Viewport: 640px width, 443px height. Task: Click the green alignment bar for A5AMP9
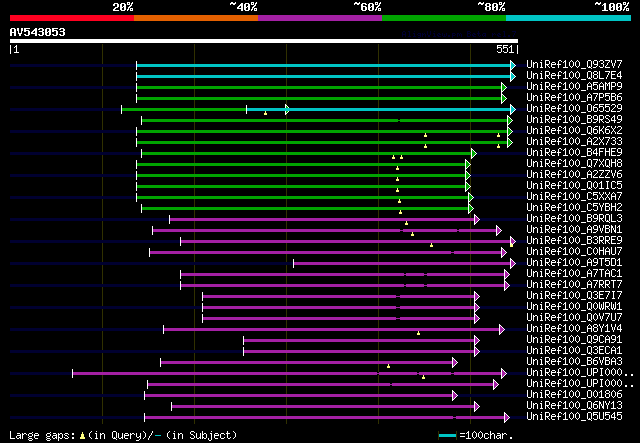tap(320, 87)
